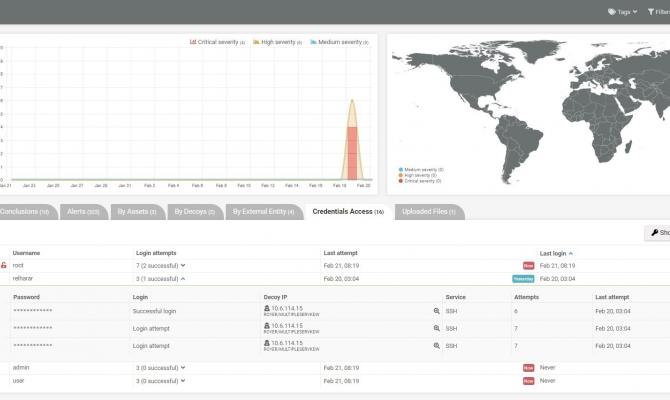Screen dimensions: 670x400
Task: Open the By Decoys tab
Action: pos(195,212)
